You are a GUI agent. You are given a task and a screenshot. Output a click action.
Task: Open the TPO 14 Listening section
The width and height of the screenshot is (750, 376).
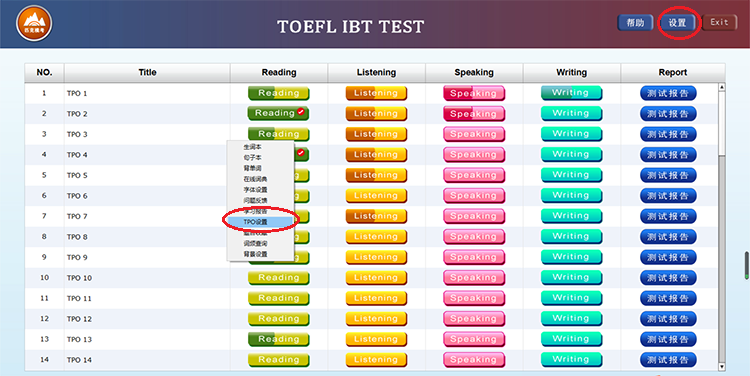pos(376,360)
